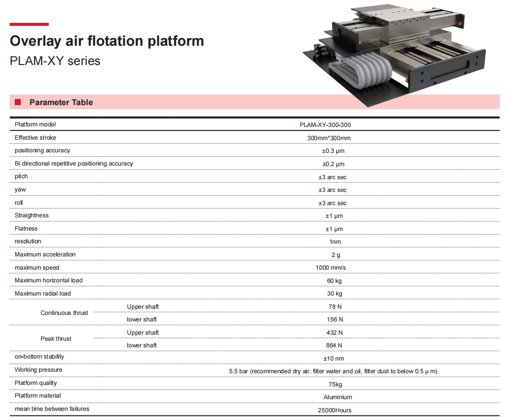Click the Parameter Table section header

pyautogui.click(x=61, y=102)
